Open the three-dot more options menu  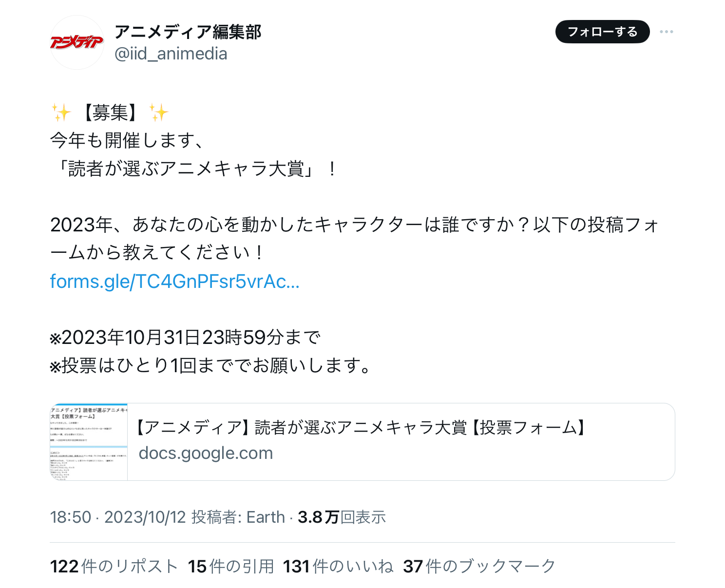pos(667,32)
